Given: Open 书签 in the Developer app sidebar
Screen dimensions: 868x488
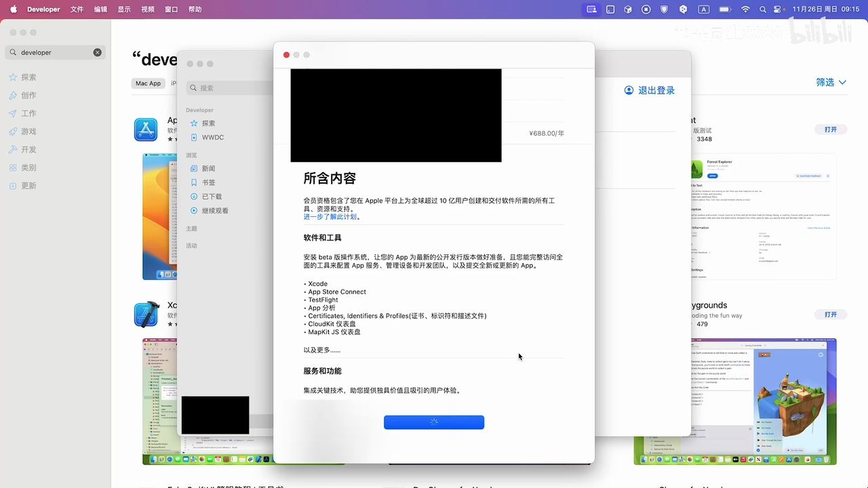Looking at the screenshot, I should pyautogui.click(x=203, y=182).
